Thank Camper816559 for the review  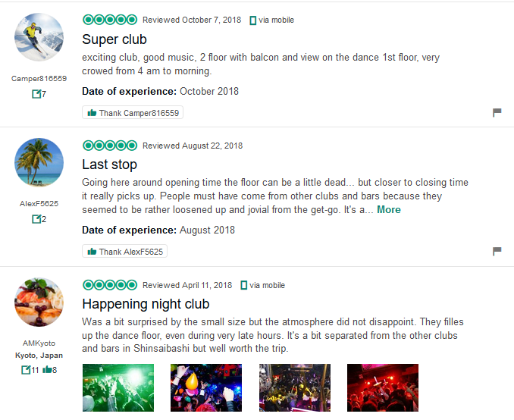[133, 112]
